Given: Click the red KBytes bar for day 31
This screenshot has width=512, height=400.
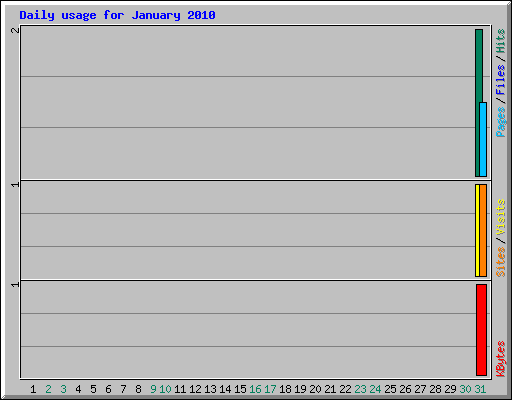Looking at the screenshot, I should 481,330.
